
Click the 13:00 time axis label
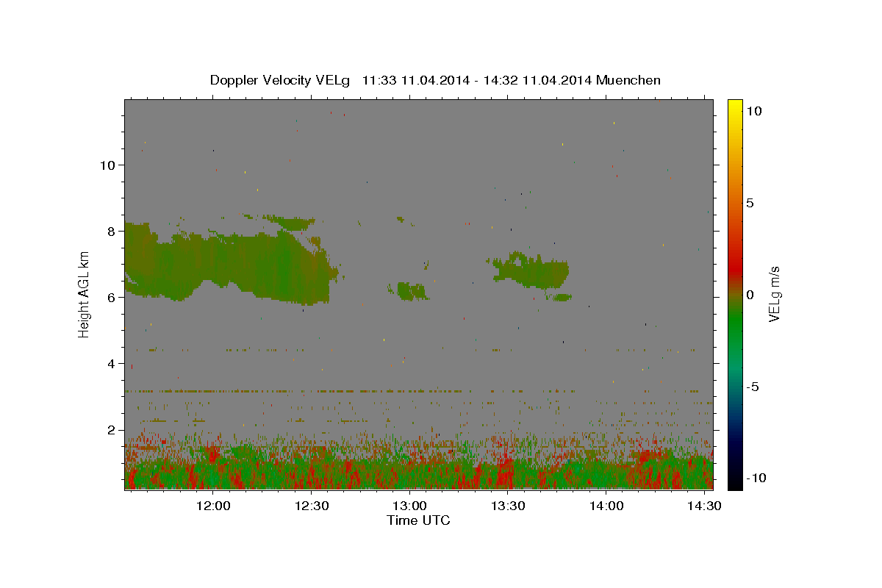[410, 506]
